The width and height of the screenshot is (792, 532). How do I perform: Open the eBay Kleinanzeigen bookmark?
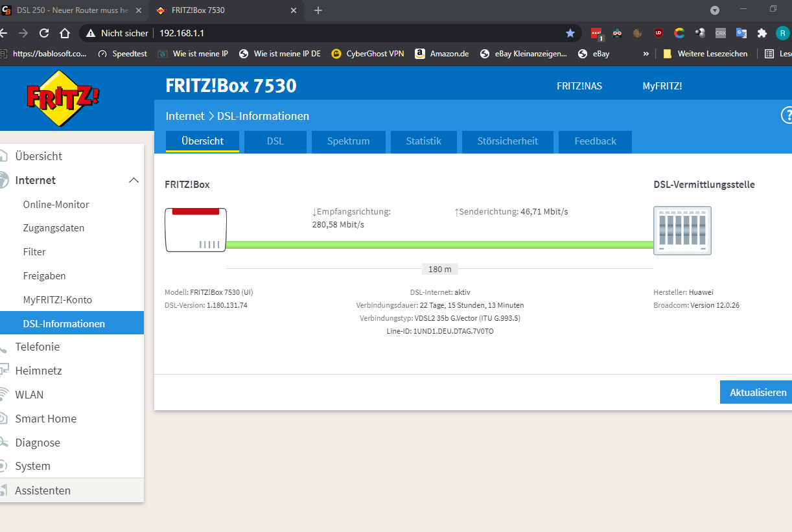pyautogui.click(x=524, y=54)
